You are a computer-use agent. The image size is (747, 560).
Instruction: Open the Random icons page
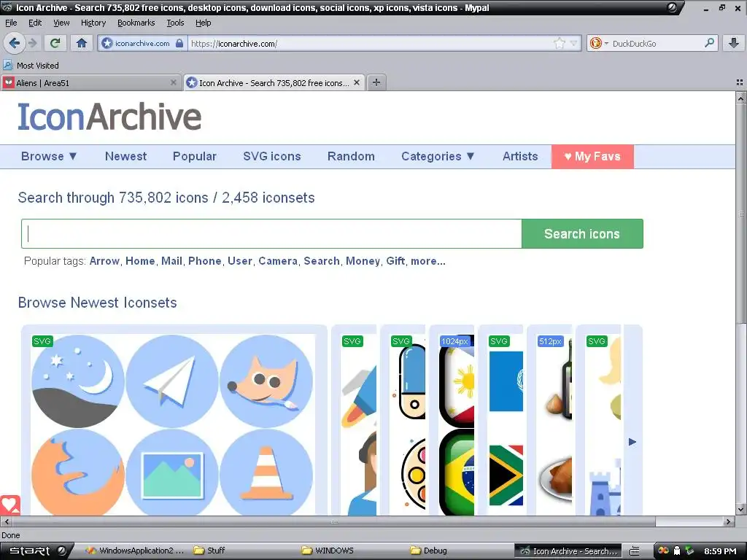(x=351, y=156)
